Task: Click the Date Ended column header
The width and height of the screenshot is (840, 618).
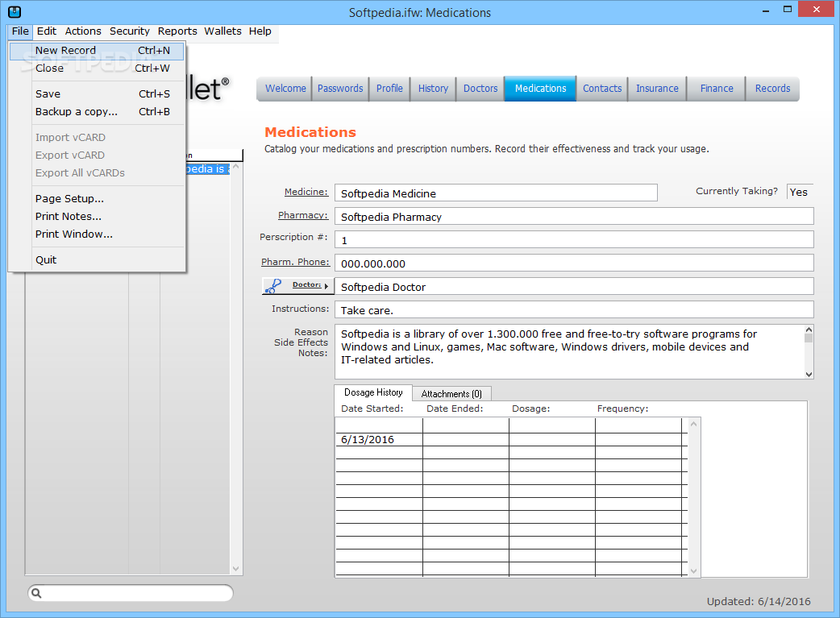Action: click(455, 409)
